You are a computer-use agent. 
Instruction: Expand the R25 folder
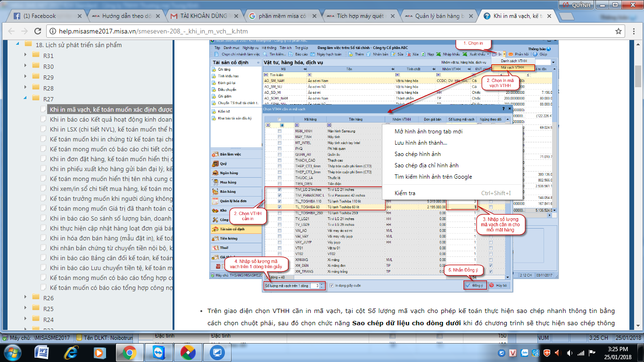(26, 309)
